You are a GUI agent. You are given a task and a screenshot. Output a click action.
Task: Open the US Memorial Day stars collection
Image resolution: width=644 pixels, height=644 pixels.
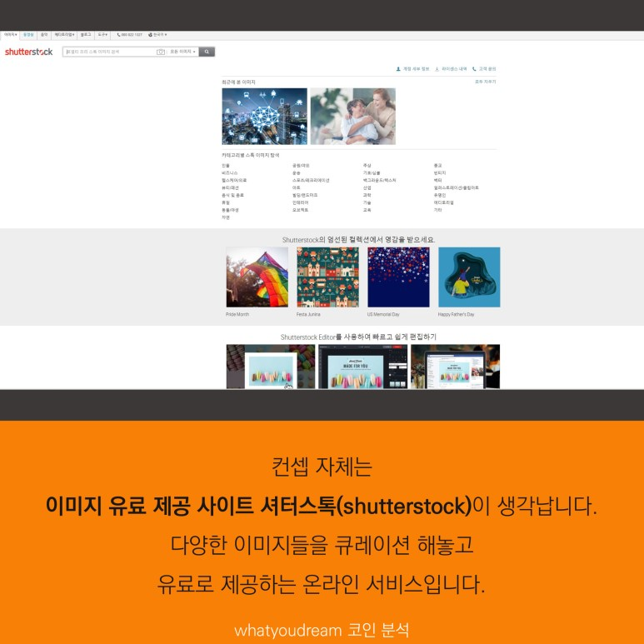(x=398, y=277)
